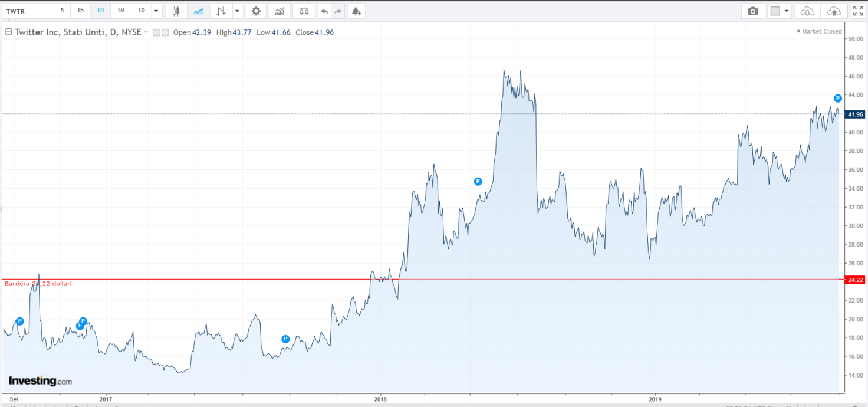The height and width of the screenshot is (407, 868).
Task: Redo the chart action
Action: (338, 11)
